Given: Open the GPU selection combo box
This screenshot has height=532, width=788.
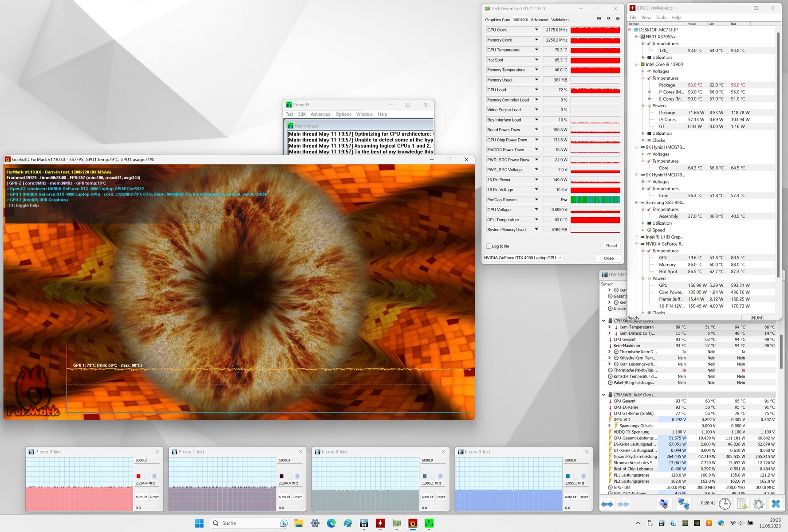Looking at the screenshot, I should 523,258.
